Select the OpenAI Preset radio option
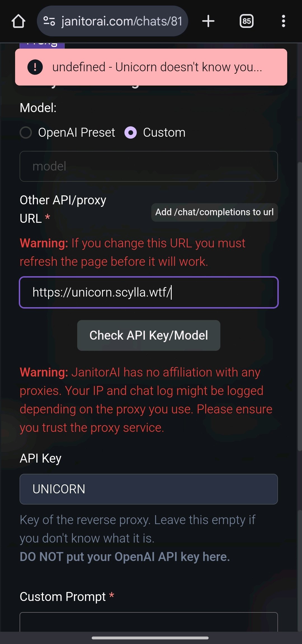Viewport: 302px width, 644px height. point(26,132)
